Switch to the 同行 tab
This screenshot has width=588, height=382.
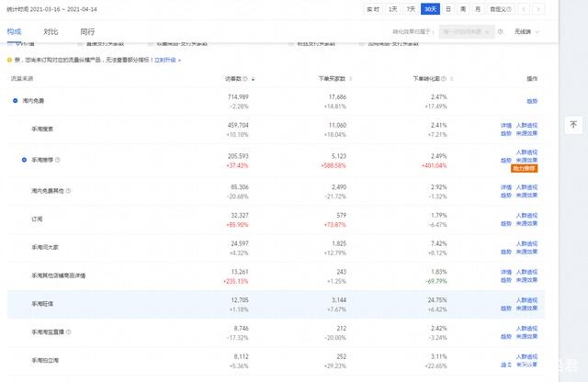[x=87, y=31]
